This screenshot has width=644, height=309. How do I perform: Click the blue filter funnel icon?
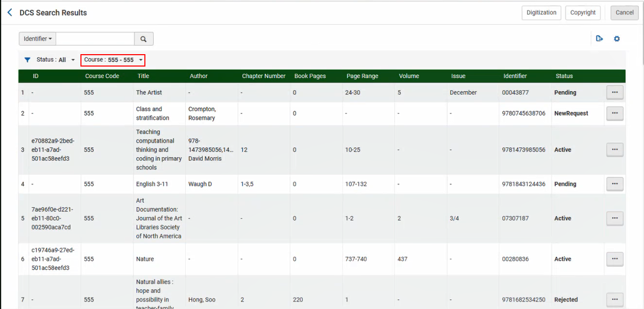pyautogui.click(x=27, y=60)
